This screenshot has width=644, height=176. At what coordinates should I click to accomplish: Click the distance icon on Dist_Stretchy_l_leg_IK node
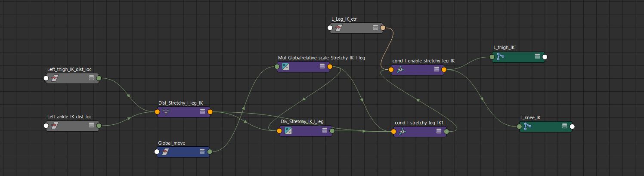pos(166,112)
